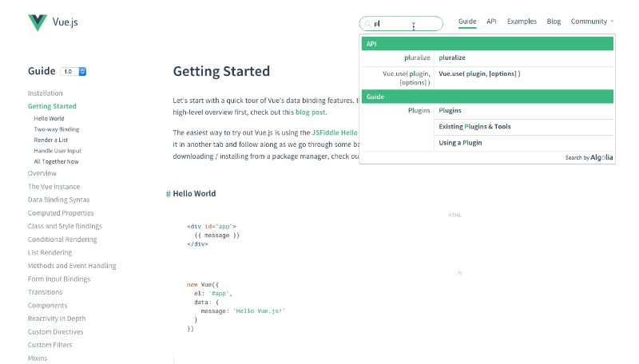Expand the Community dropdown menu
The height and width of the screenshot is (364, 639).
click(x=592, y=22)
